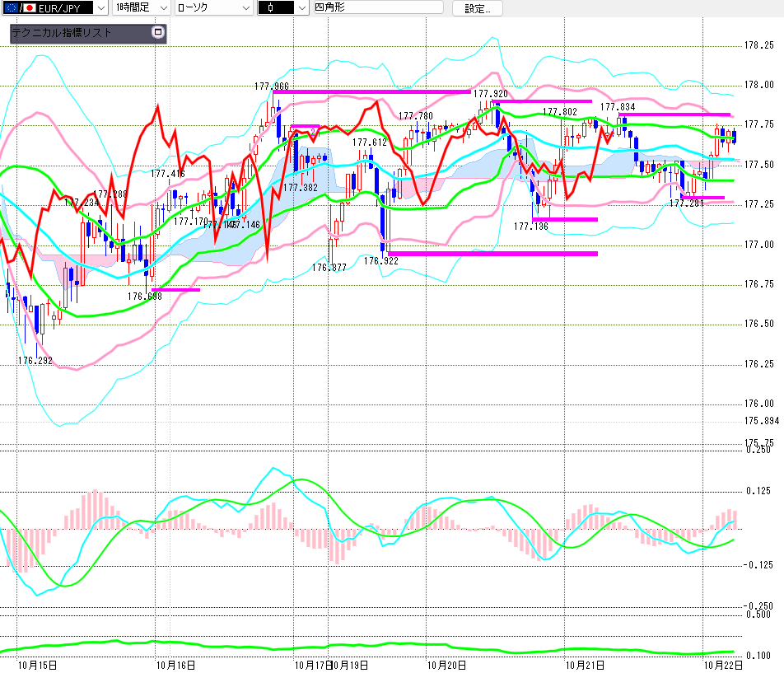
Task: Click the 176.75 price axis label
Action: click(759, 284)
